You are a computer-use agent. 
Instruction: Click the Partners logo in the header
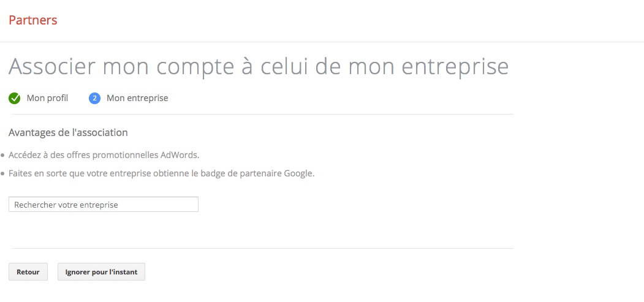[x=33, y=20]
